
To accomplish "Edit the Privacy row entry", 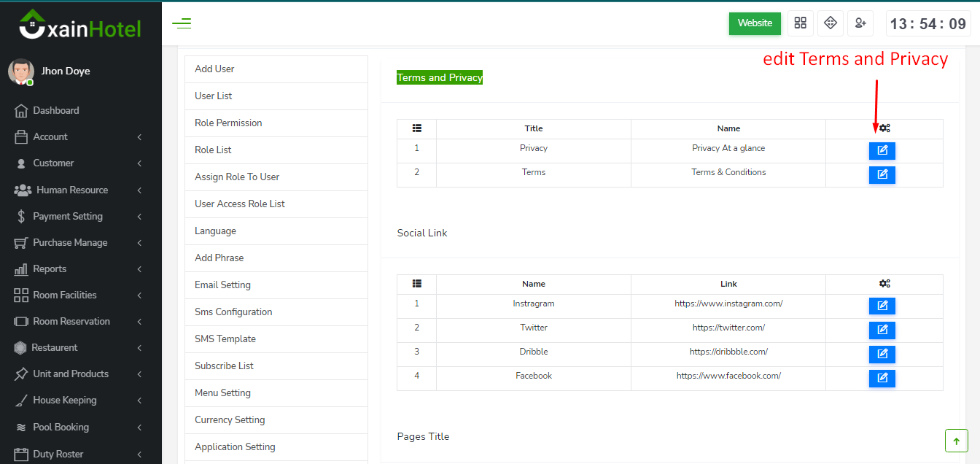I will coord(882,151).
